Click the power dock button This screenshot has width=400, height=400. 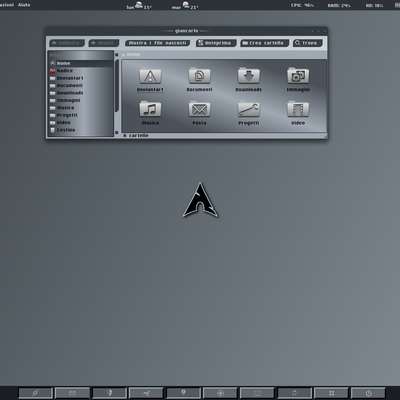click(x=368, y=393)
